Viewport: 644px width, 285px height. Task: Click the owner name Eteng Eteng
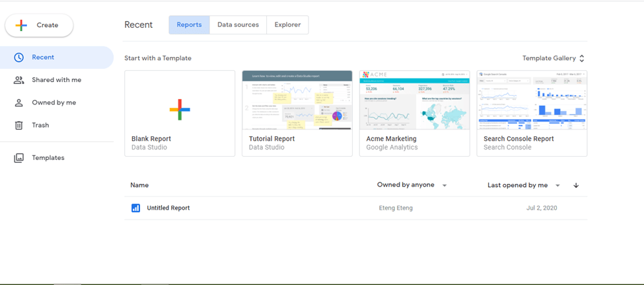(x=396, y=208)
